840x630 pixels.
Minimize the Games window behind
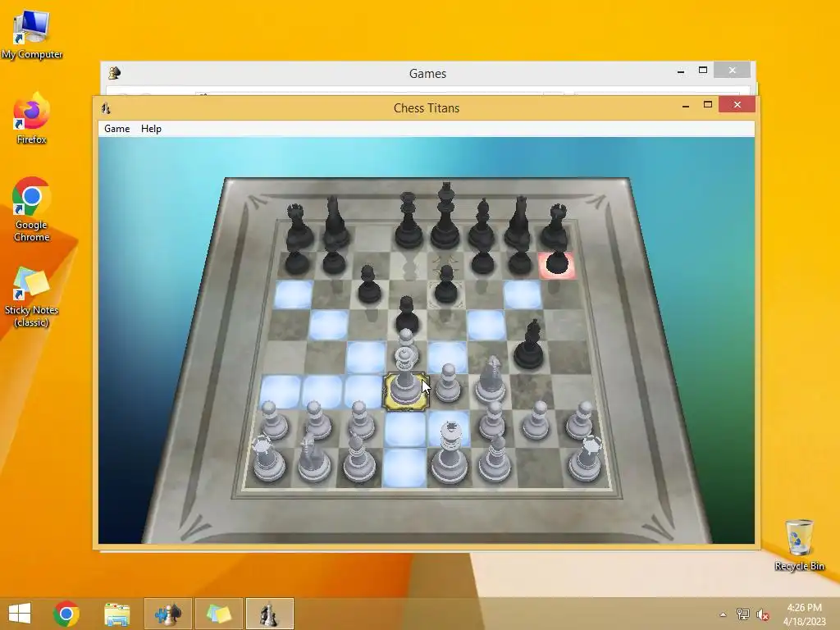[680, 71]
